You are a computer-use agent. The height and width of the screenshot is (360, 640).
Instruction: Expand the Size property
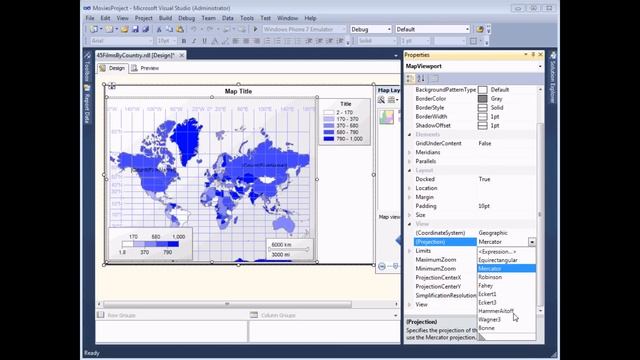click(409, 215)
